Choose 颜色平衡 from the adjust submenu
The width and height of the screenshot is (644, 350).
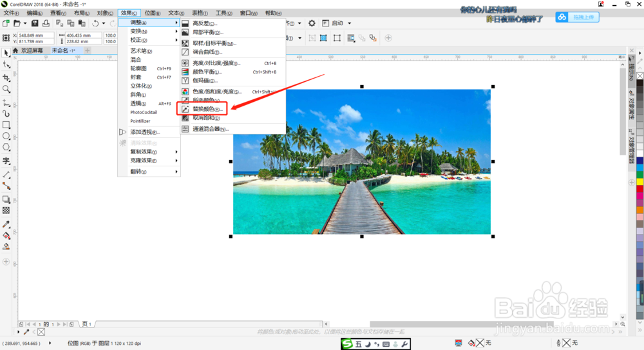pos(233,72)
